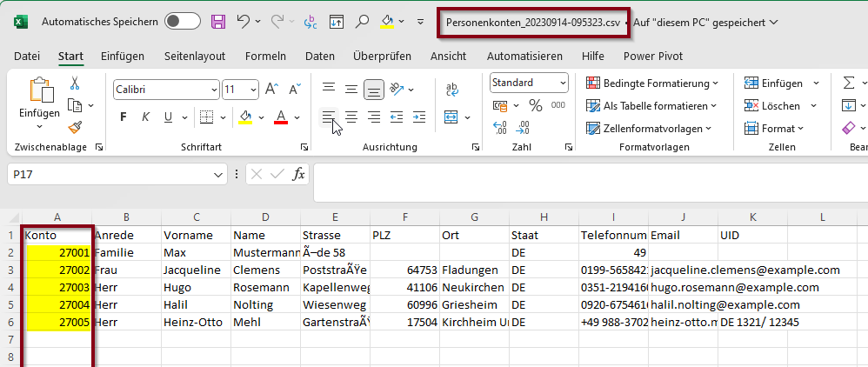
Task: Open the Datei menu
Action: coord(27,56)
